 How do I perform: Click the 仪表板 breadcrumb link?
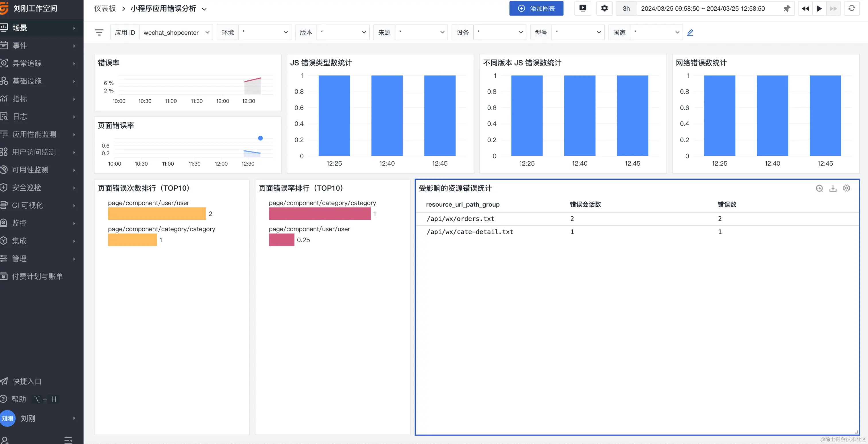tap(105, 8)
